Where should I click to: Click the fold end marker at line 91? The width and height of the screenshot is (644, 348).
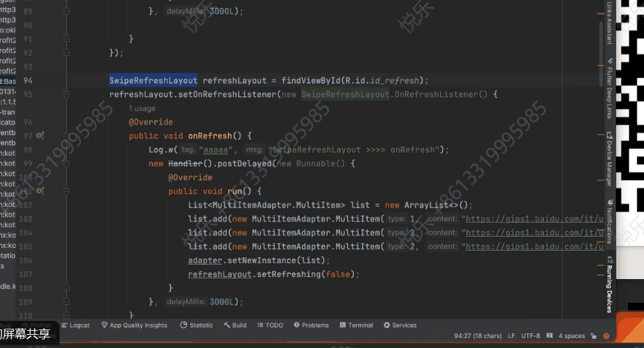point(66,38)
